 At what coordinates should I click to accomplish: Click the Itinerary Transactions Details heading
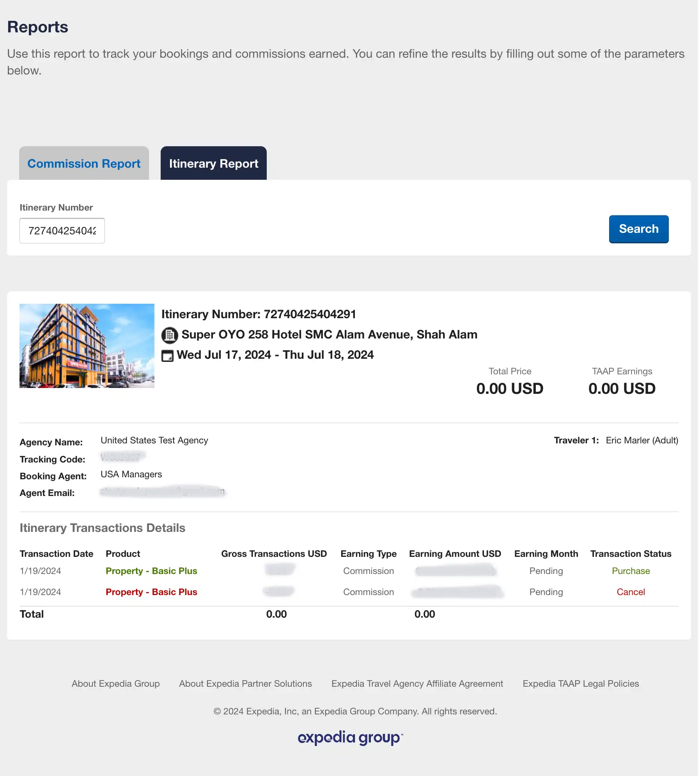pyautogui.click(x=103, y=528)
